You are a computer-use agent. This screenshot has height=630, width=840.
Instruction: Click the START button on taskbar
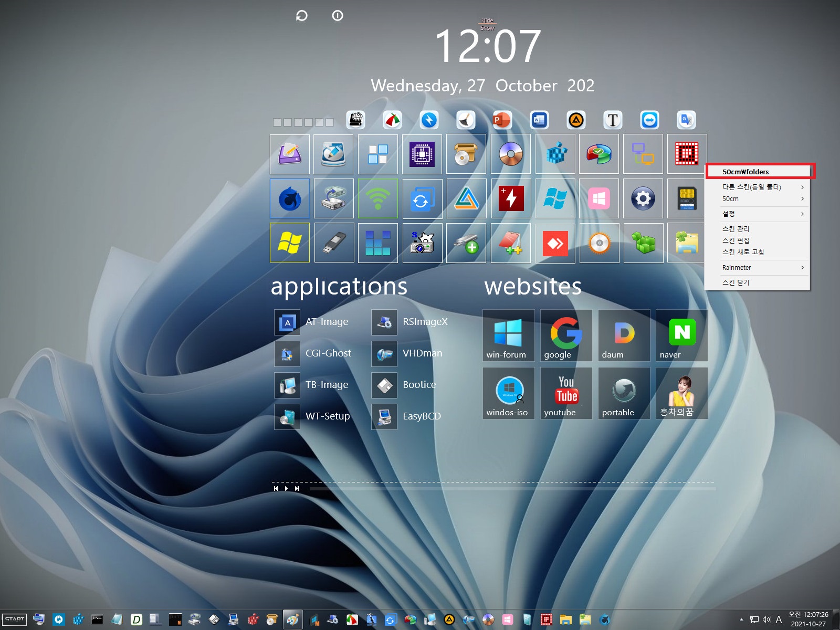click(15, 619)
